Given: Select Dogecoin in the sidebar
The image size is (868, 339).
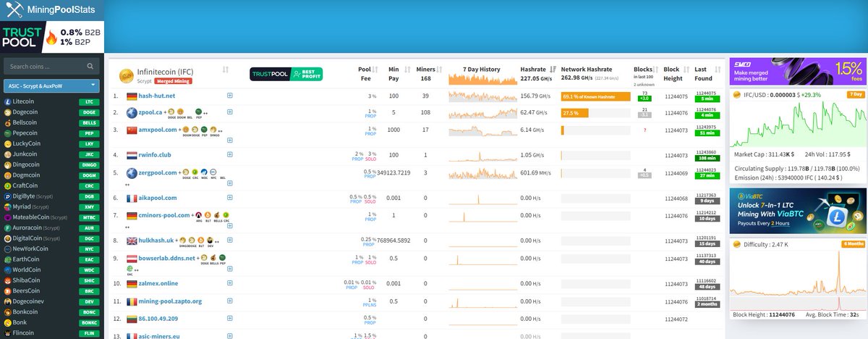Looking at the screenshot, I should [25, 112].
